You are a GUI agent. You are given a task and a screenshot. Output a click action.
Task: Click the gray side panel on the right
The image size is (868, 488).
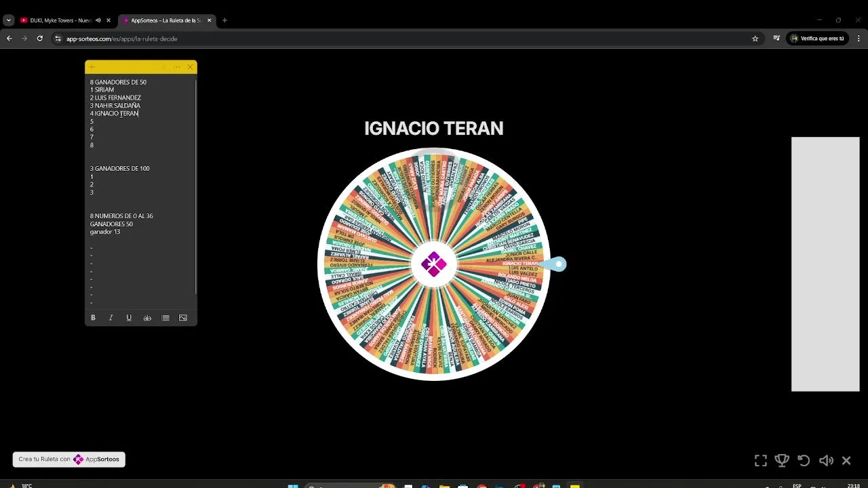(825, 264)
